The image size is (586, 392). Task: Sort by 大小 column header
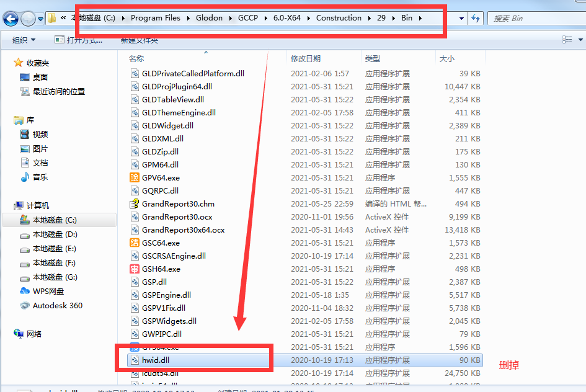point(446,59)
